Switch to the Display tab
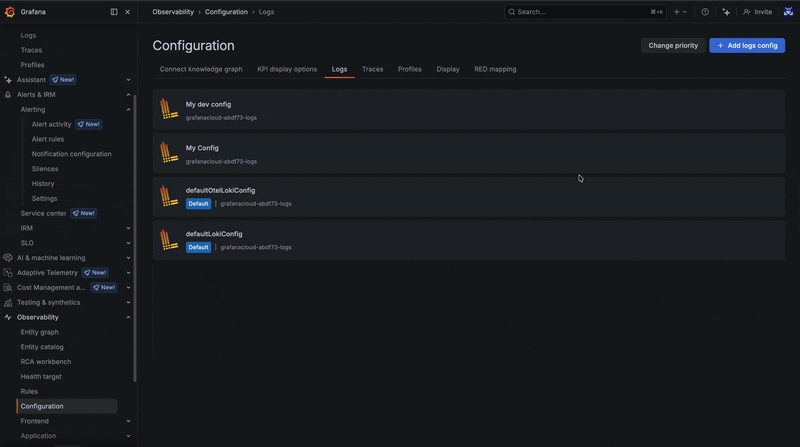Image resolution: width=800 pixels, height=447 pixels. 448,69
